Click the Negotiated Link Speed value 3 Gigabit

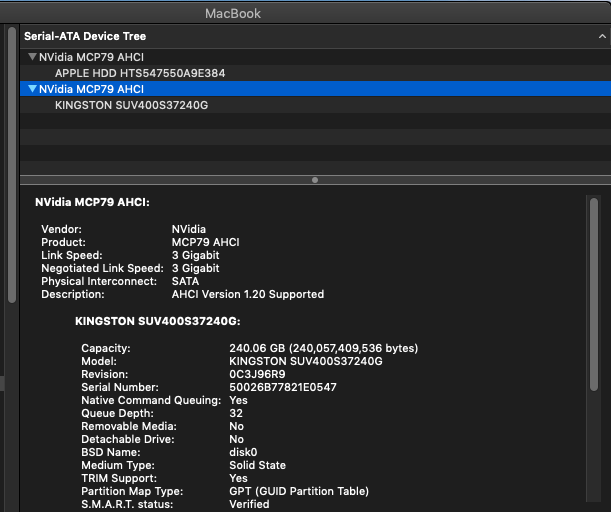(x=195, y=268)
